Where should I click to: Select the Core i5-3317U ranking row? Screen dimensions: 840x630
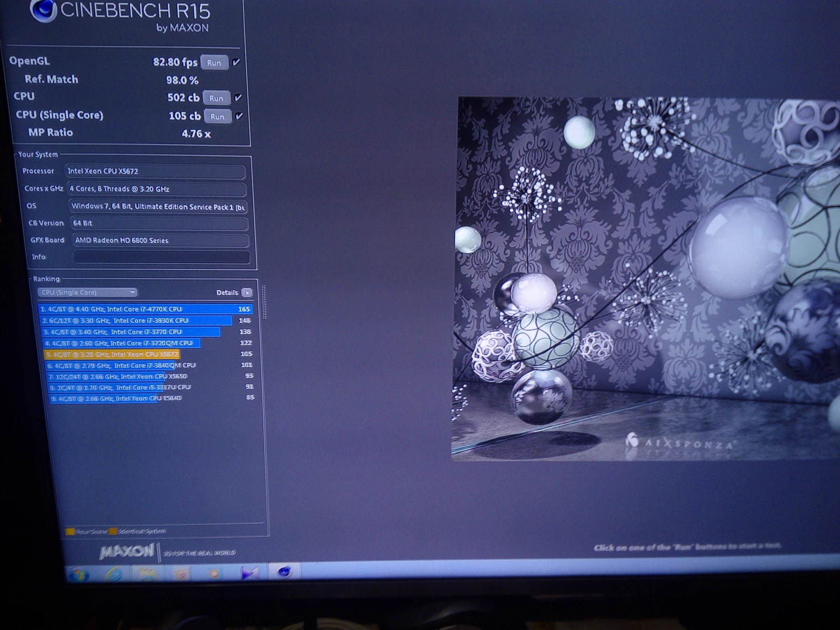(x=152, y=387)
